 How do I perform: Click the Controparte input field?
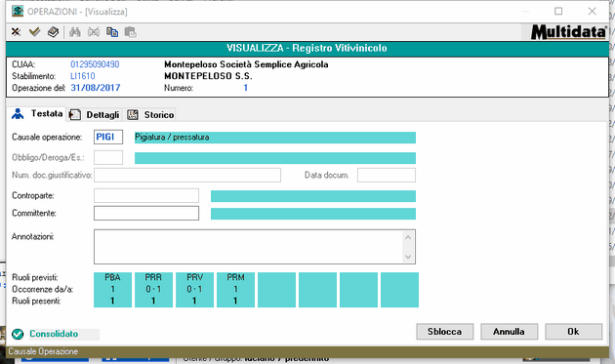click(x=146, y=196)
